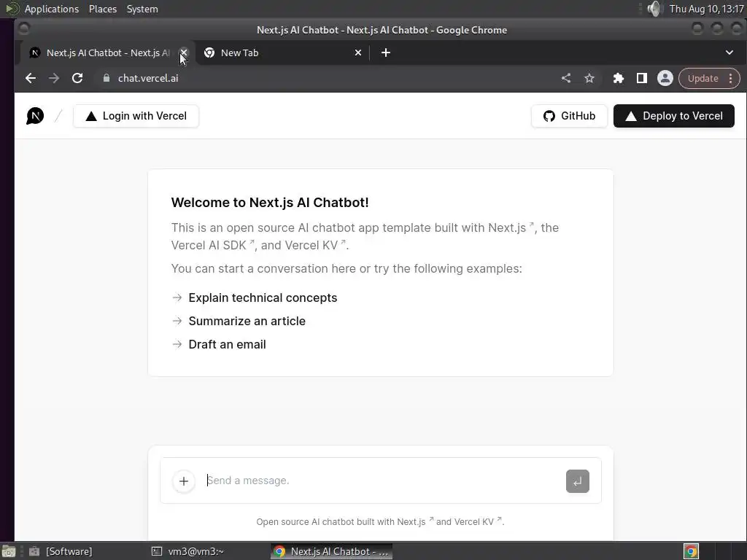The height and width of the screenshot is (560, 747).
Task: Select the Next.js AI Chatbot tab
Action: pyautogui.click(x=107, y=52)
